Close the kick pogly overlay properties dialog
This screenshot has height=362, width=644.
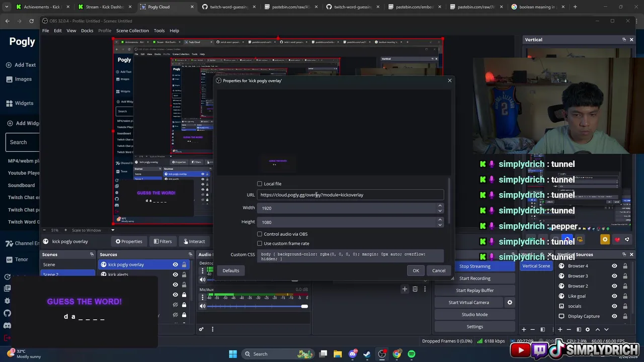[x=450, y=80]
